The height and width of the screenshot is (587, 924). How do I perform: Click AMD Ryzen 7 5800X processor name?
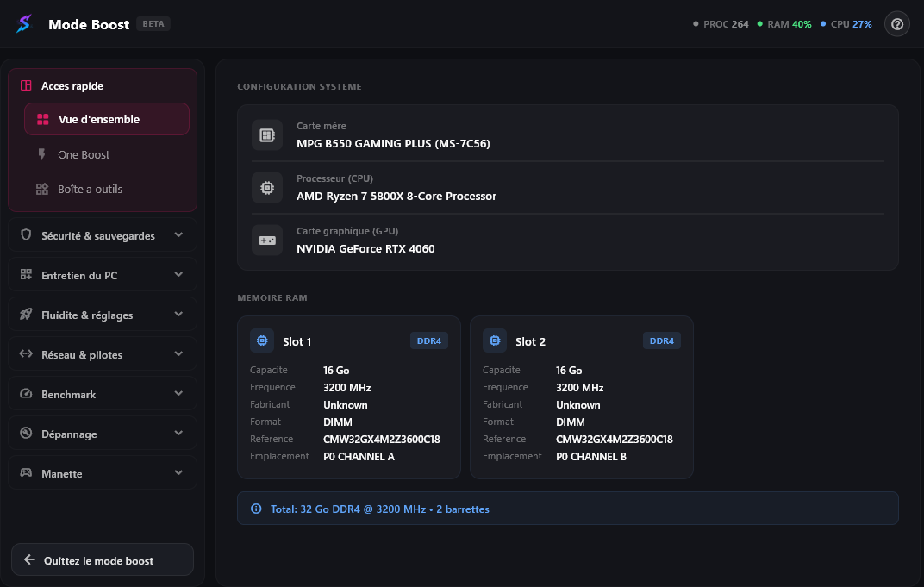point(396,197)
